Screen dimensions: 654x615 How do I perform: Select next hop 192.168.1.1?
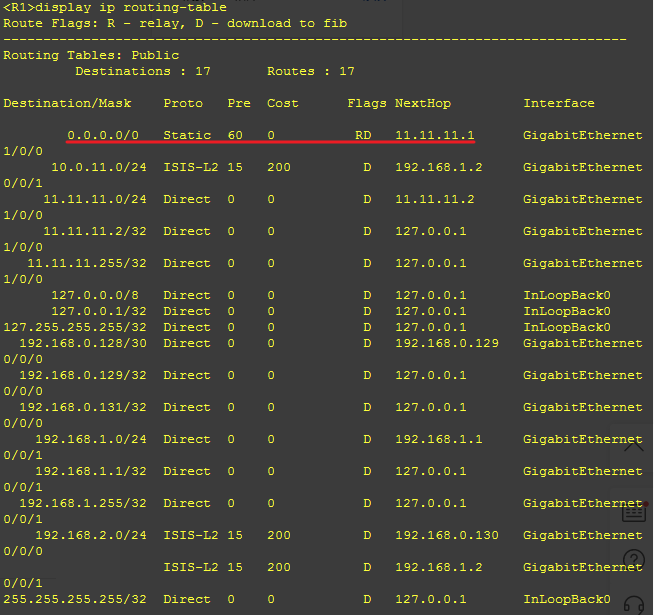[x=439, y=439]
